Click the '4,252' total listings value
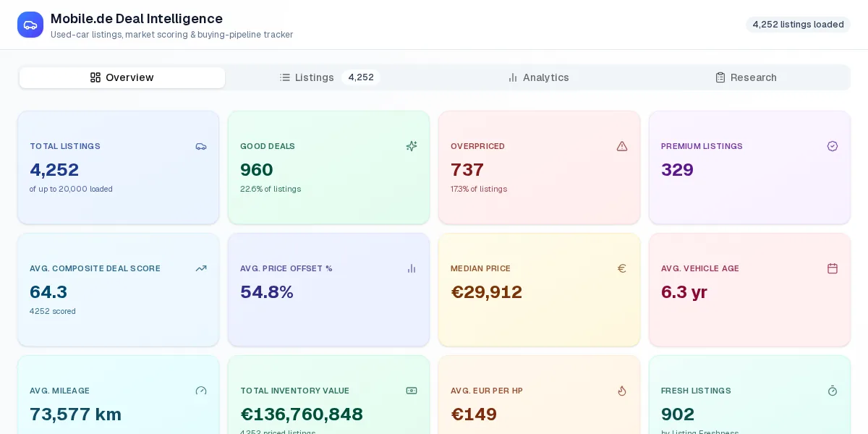This screenshot has width=868, height=434. pyautogui.click(x=54, y=170)
